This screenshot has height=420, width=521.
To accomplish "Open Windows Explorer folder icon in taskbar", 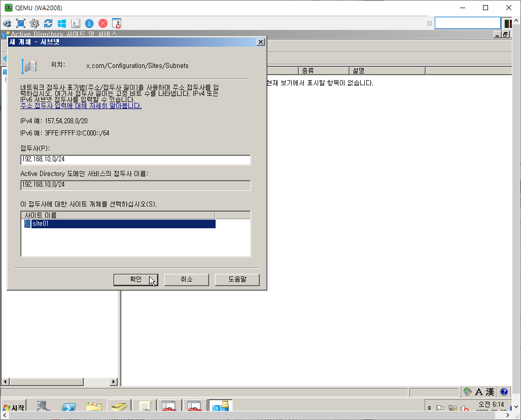I will pyautogui.click(x=94, y=407).
